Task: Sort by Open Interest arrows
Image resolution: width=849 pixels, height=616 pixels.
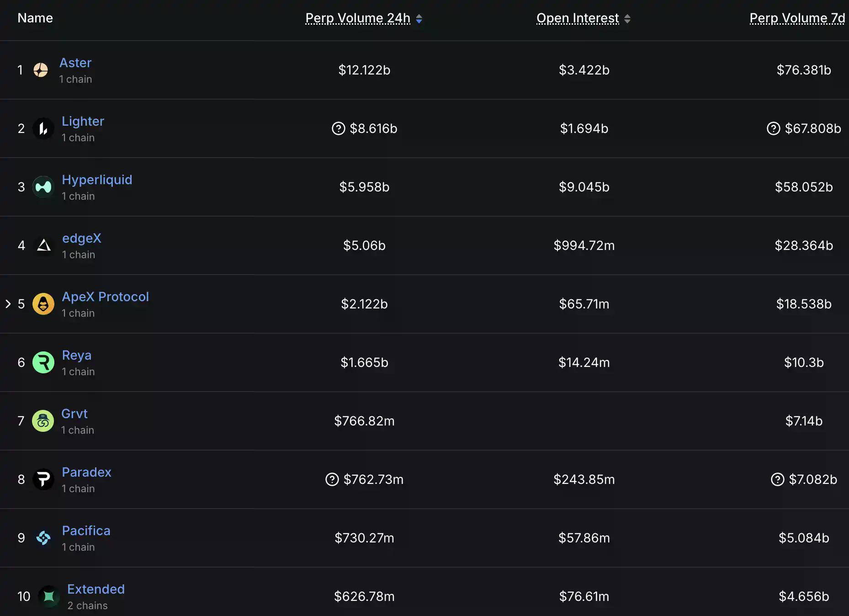Action: tap(627, 19)
